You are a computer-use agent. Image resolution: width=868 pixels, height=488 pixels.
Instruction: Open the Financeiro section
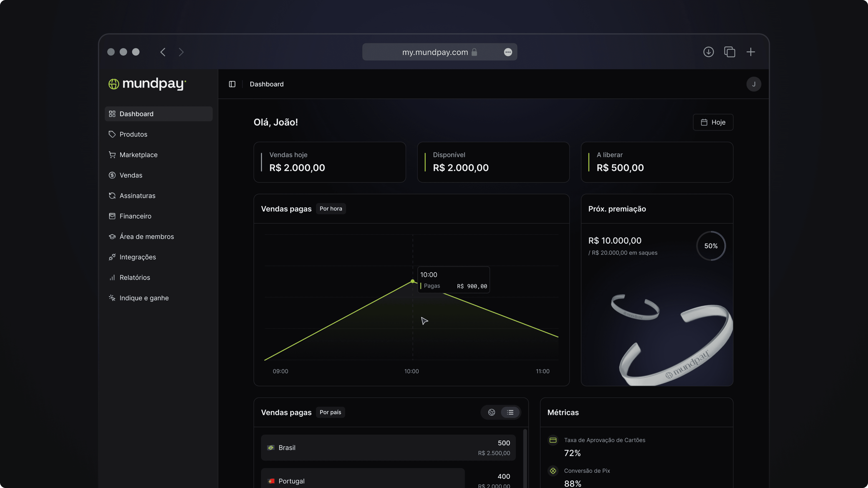pyautogui.click(x=135, y=216)
